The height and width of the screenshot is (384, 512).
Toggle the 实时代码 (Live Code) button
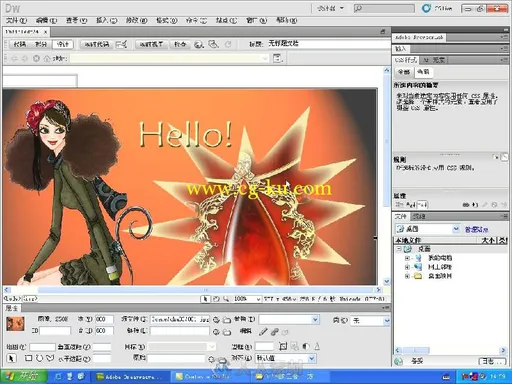[97, 44]
